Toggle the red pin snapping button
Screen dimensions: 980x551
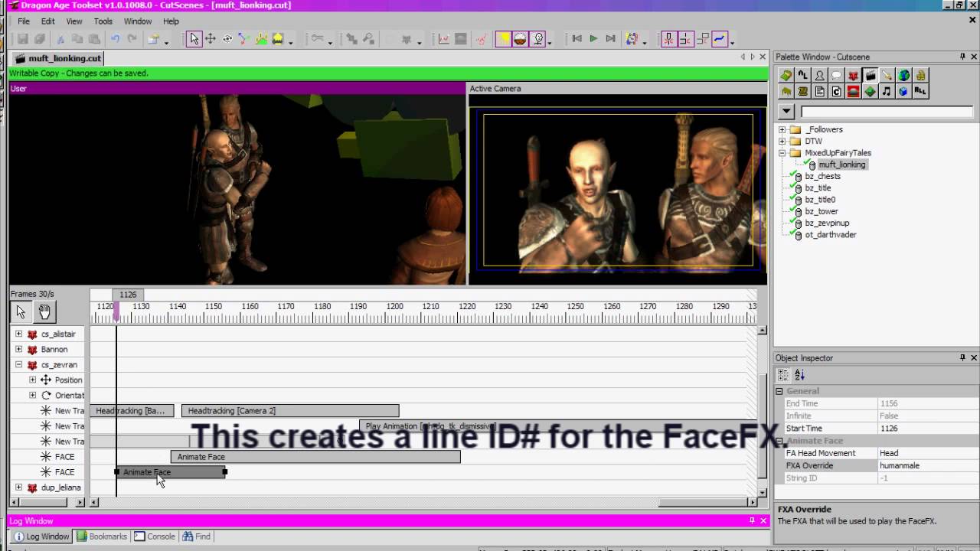pos(668,39)
